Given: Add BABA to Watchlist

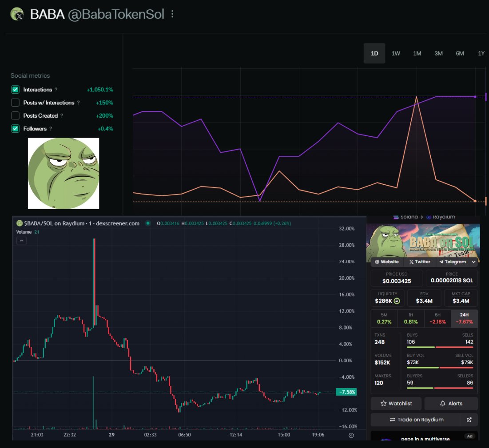Looking at the screenshot, I should click(x=396, y=404).
